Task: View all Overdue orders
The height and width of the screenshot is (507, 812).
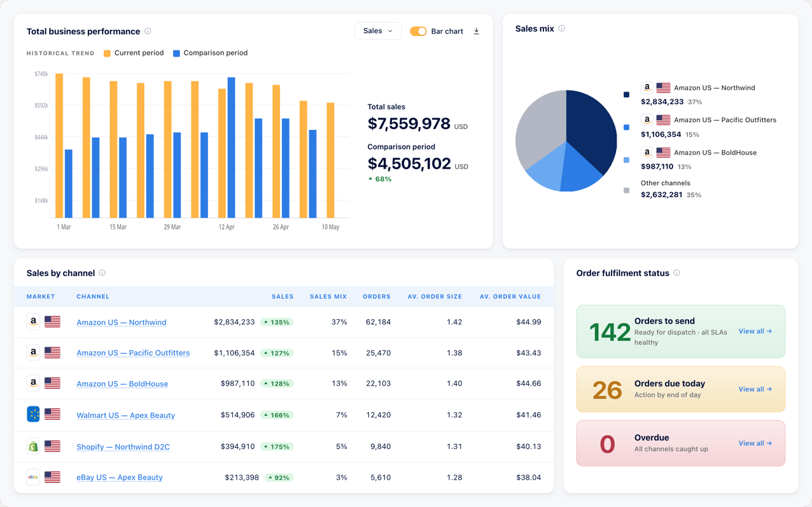Action: point(755,443)
